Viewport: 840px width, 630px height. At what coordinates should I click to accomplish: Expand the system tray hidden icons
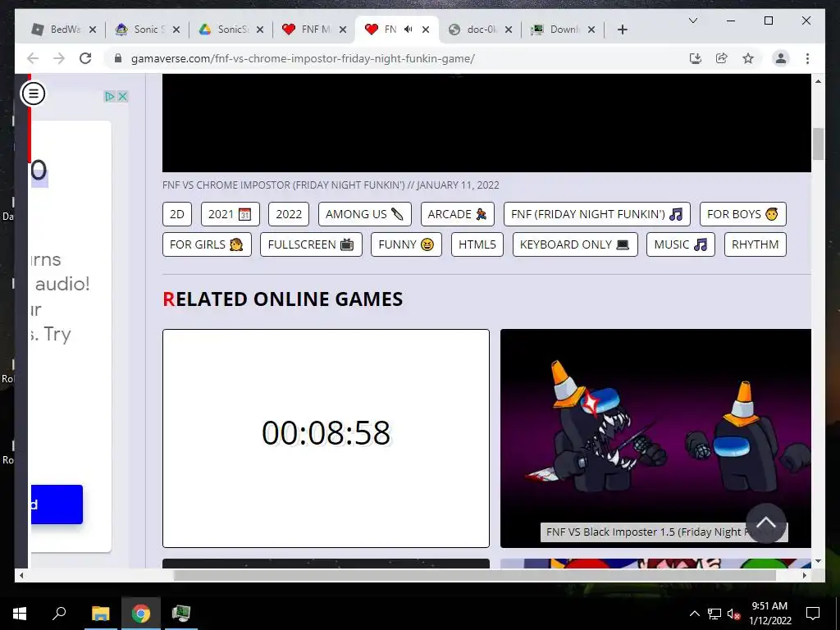click(x=694, y=614)
